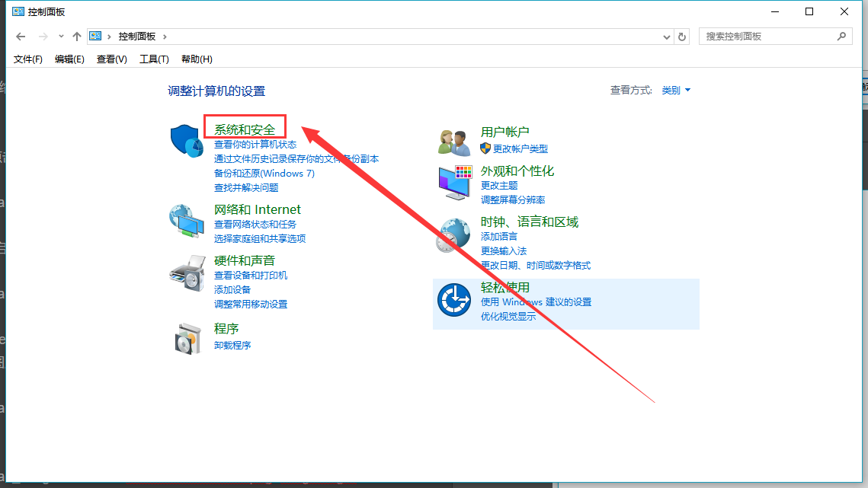Click the forward navigation arrow
The height and width of the screenshot is (488, 868).
(43, 37)
